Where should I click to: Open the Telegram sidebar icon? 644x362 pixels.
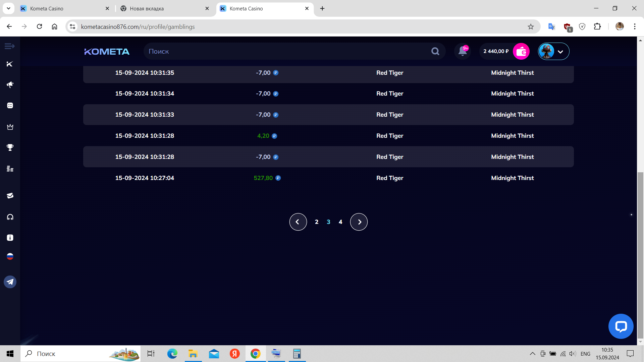click(10, 282)
